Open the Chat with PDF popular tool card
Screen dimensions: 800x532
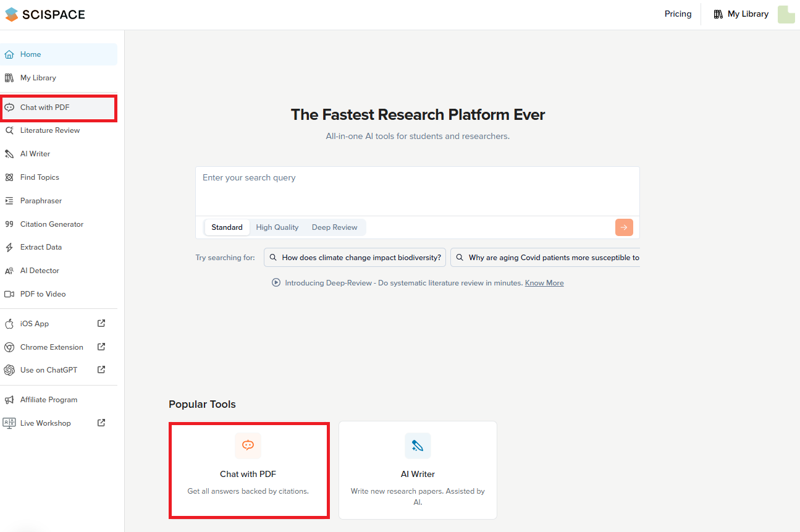point(248,470)
